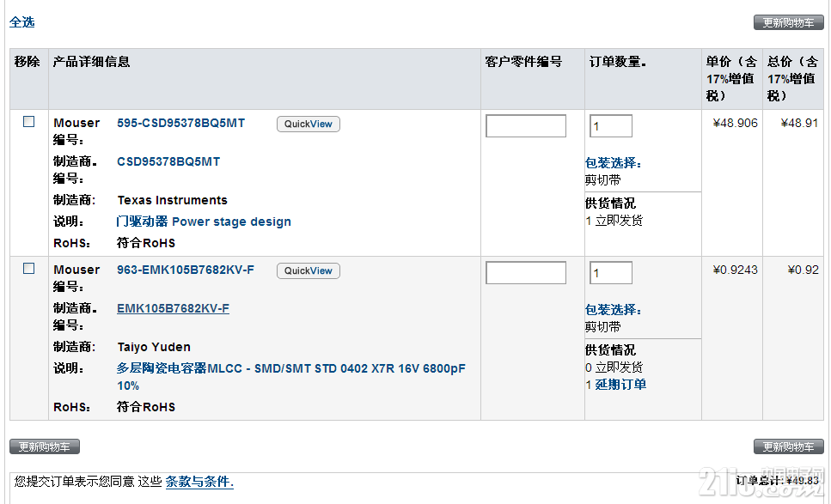Open the Power stage design description link
This screenshot has width=831, height=504.
click(x=204, y=222)
